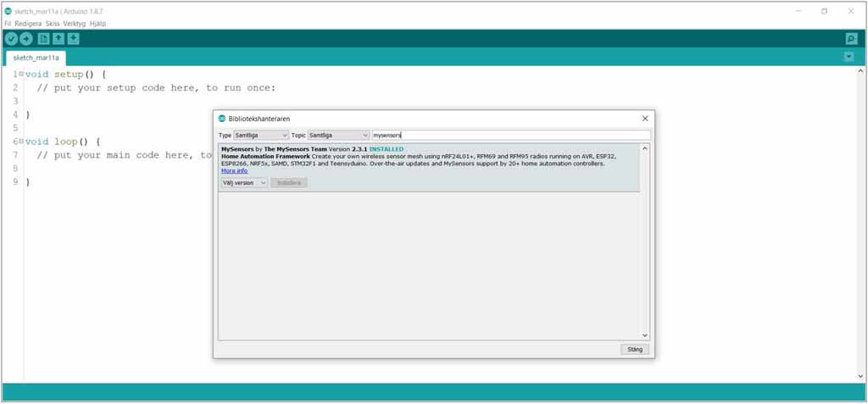Open the More info link
Screen dimensions: 868x404
[x=234, y=171]
